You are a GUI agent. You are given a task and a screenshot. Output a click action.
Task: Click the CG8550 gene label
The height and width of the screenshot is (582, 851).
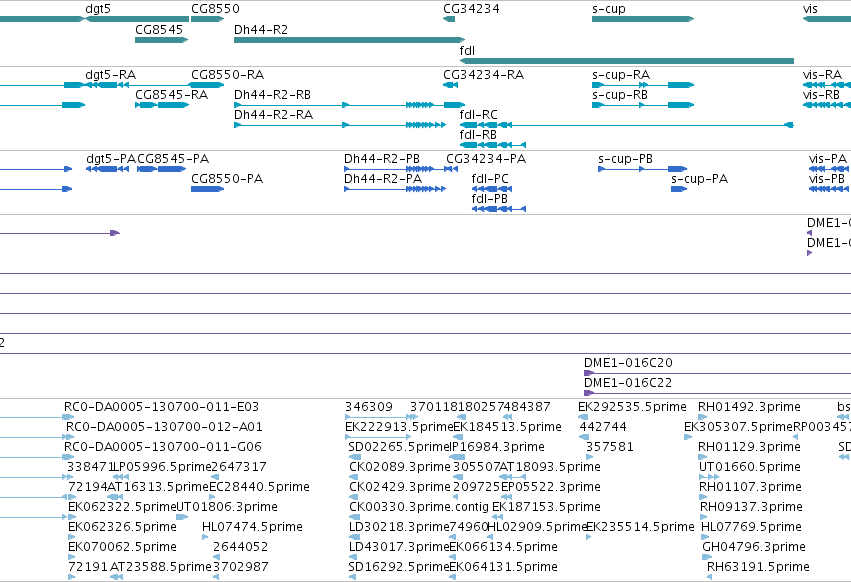point(215,9)
